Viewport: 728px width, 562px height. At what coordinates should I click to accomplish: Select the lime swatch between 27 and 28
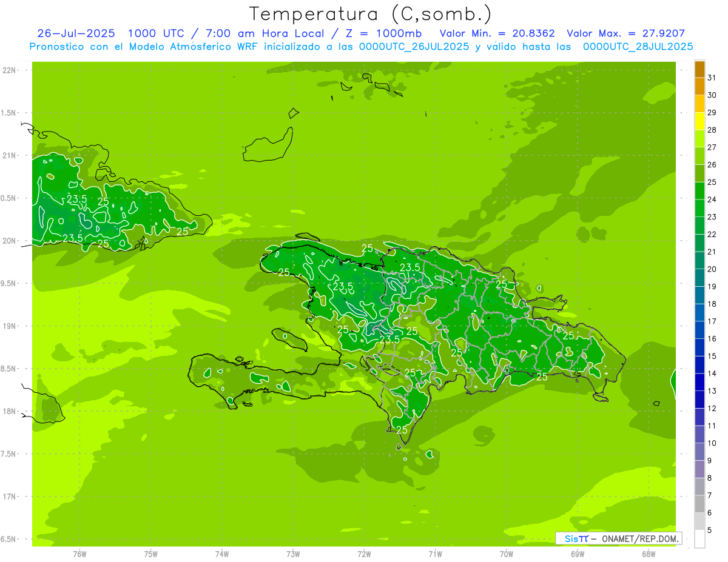click(699, 139)
